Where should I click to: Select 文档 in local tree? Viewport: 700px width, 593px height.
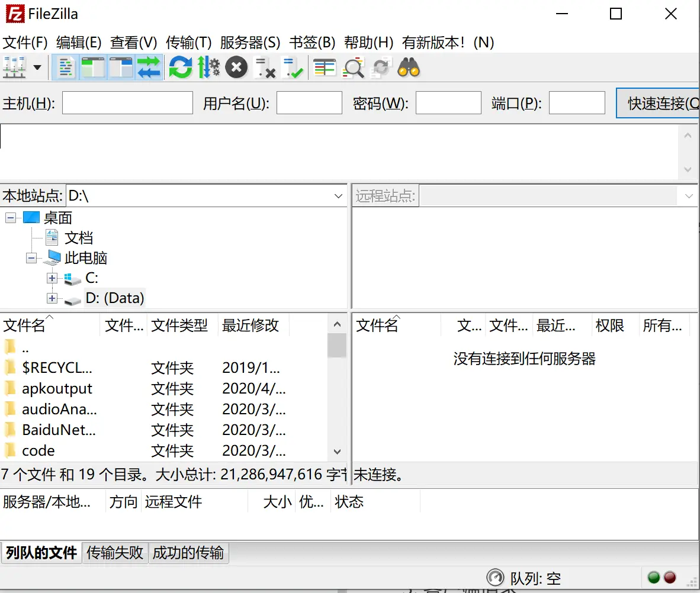79,238
